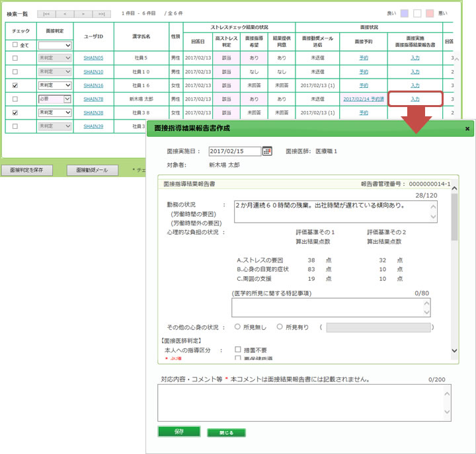
Task: Click the 所見有り detail input field
Action: 378,328
